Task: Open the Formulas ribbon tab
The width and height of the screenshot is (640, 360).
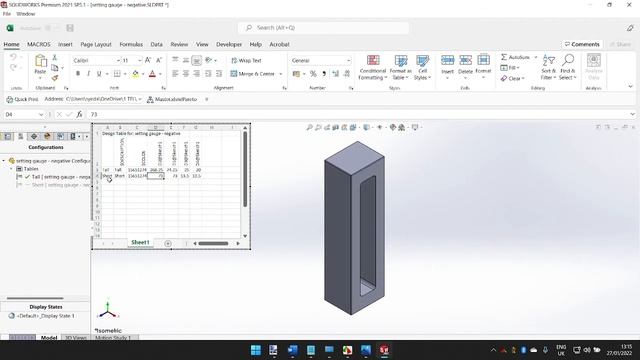Action: pos(131,44)
